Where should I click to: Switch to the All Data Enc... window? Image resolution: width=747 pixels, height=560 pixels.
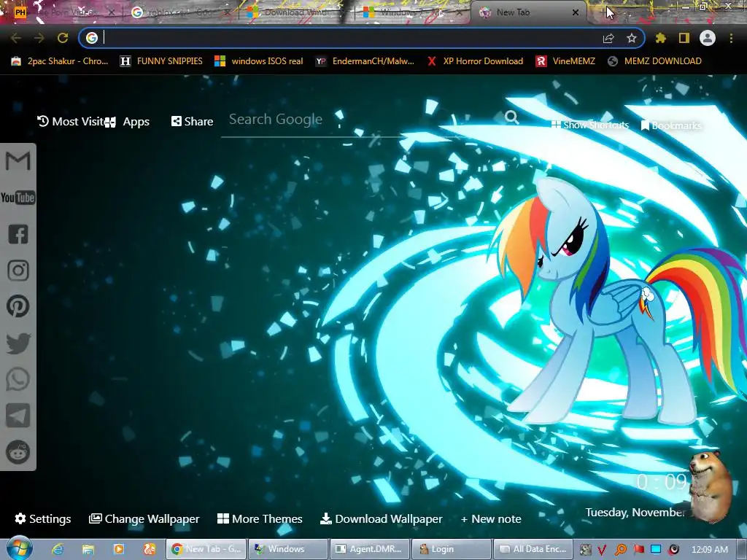[x=533, y=549]
